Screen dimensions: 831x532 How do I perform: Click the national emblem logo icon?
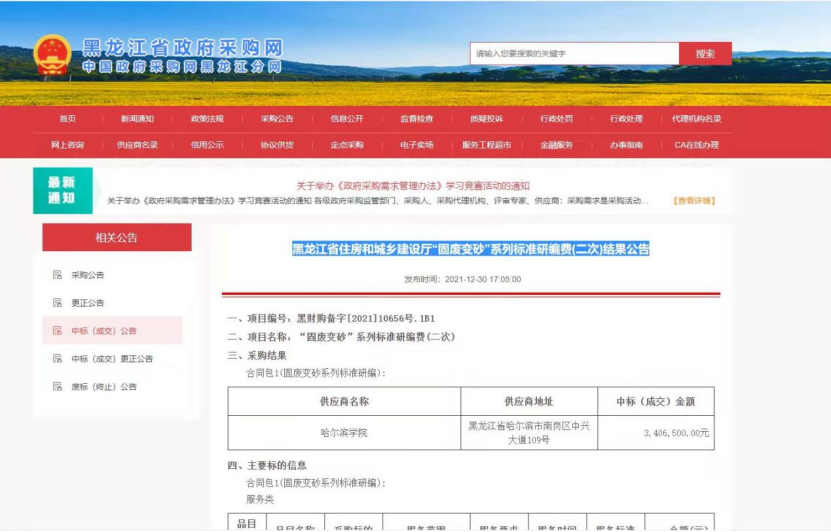pyautogui.click(x=51, y=55)
